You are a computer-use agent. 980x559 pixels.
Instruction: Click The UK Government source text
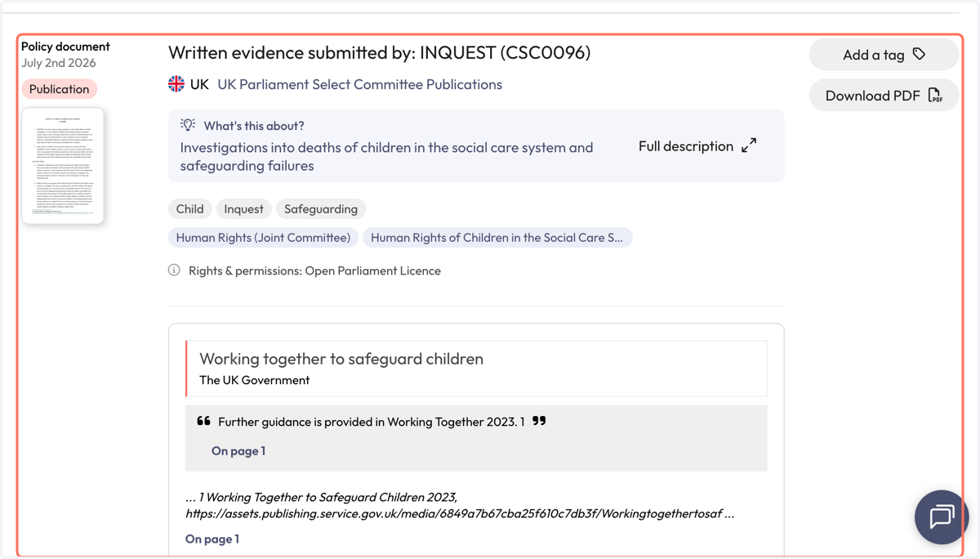click(x=255, y=380)
